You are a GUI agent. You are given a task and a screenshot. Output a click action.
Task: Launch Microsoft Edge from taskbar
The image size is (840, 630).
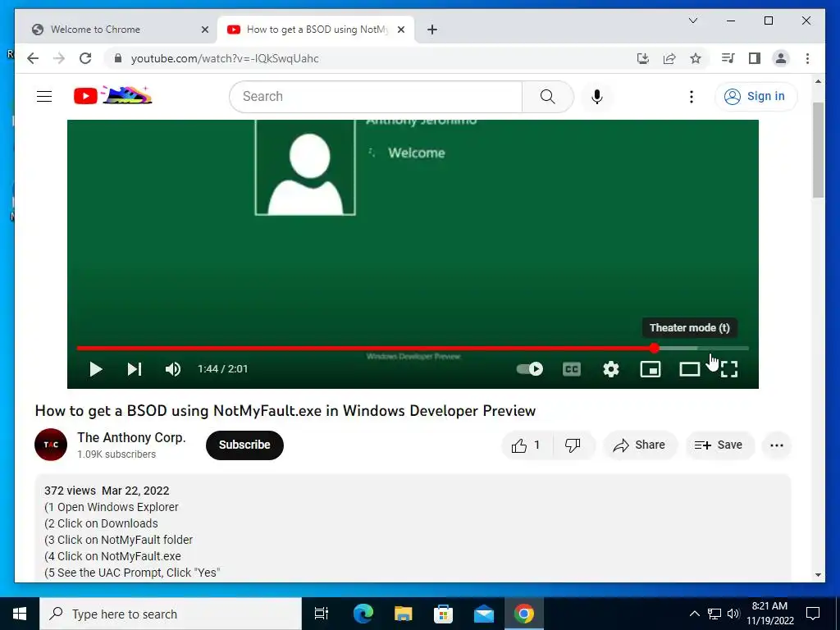click(x=363, y=614)
